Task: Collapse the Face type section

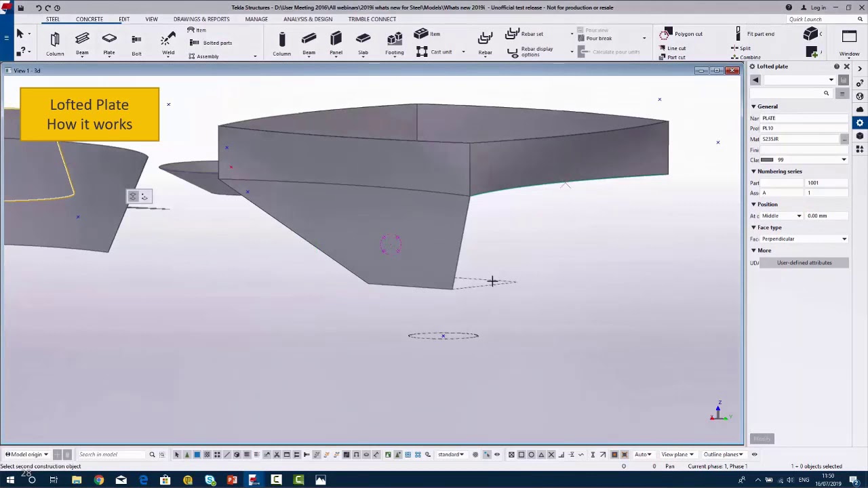Action: (x=753, y=228)
